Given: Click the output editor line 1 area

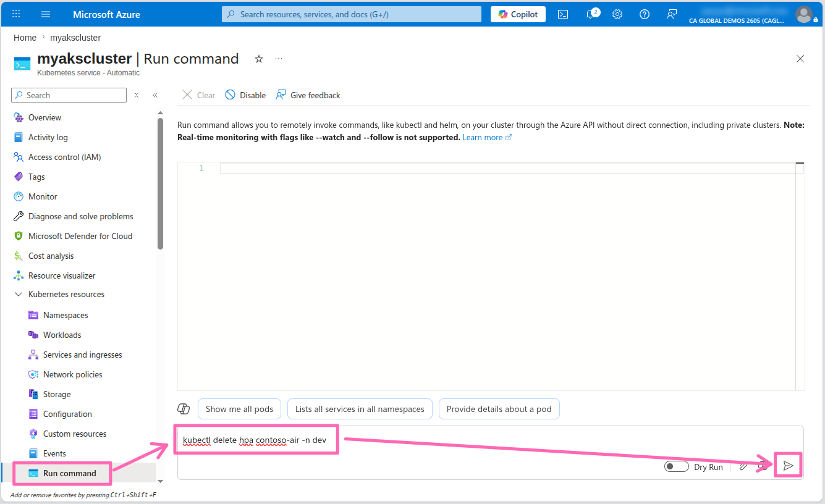Looking at the screenshot, I should pos(512,168).
